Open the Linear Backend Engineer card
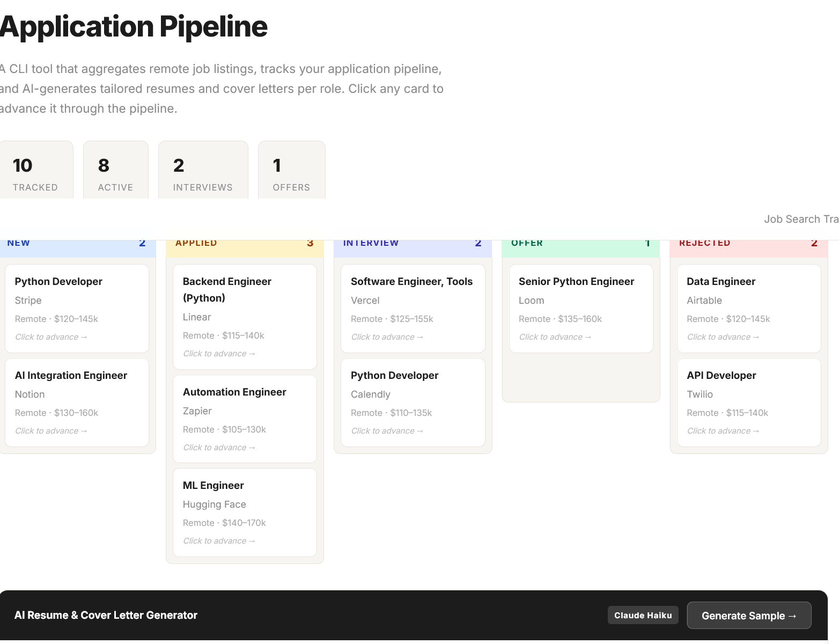 (245, 317)
